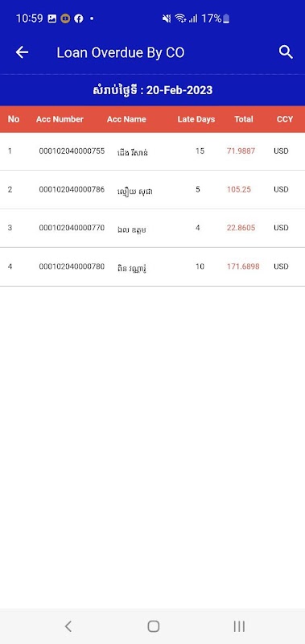Open account 000102040000786 row
This screenshot has height=644, width=305.
(x=152, y=190)
